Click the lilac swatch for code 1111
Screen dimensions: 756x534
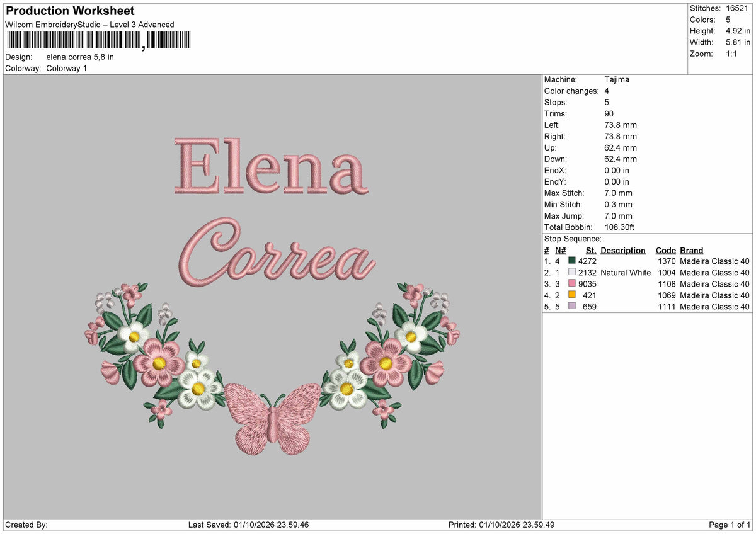click(x=572, y=306)
